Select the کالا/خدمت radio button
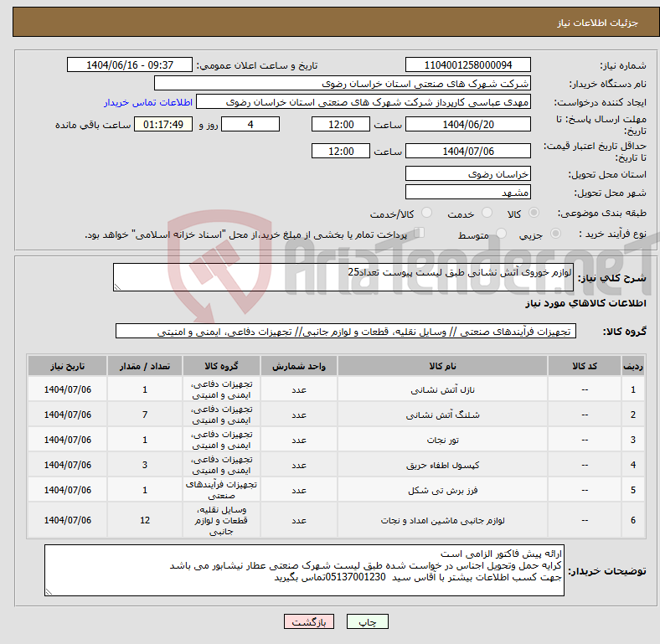The width and height of the screenshot is (660, 644). tap(426, 213)
